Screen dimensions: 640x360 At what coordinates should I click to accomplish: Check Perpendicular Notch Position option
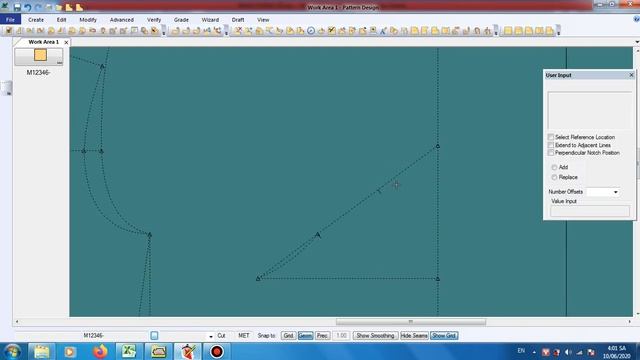click(x=551, y=153)
